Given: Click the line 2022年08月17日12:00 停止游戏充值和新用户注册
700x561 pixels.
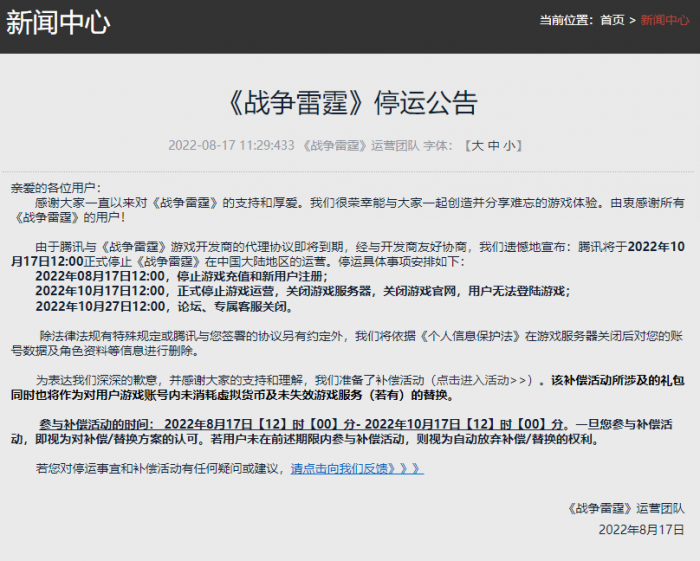Looking at the screenshot, I should [182, 276].
